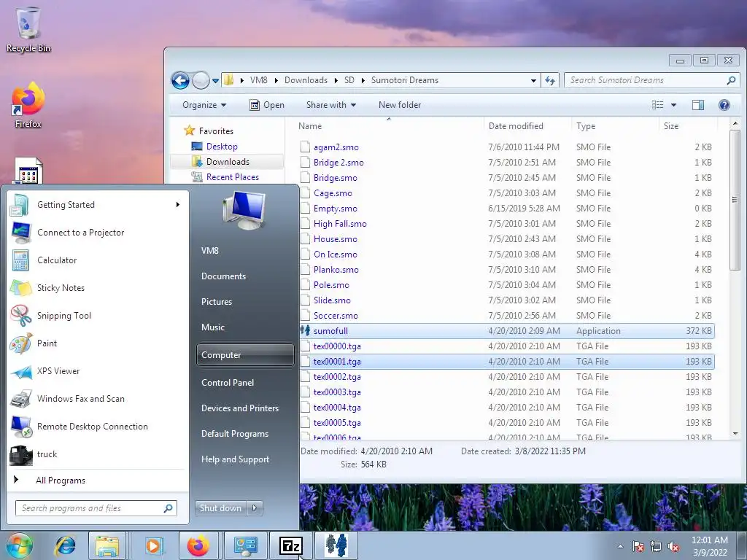The image size is (747, 560).
Task: Click the Open toolbar button
Action: coord(267,105)
